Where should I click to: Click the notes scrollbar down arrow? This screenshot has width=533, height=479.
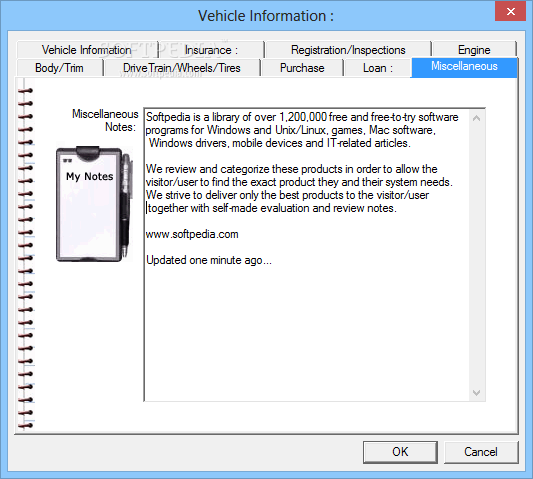(477, 393)
